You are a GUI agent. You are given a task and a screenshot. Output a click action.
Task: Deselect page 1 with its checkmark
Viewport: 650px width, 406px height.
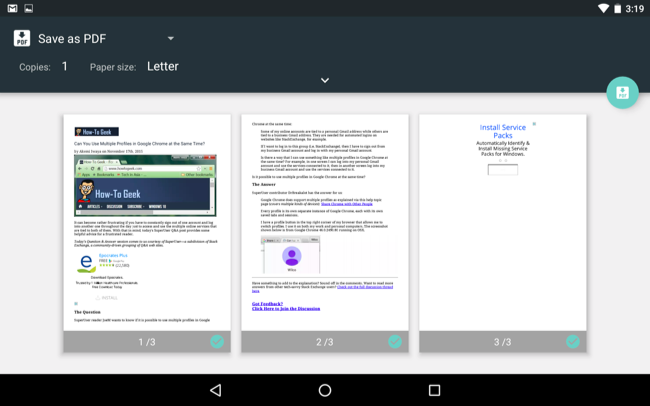(x=217, y=342)
